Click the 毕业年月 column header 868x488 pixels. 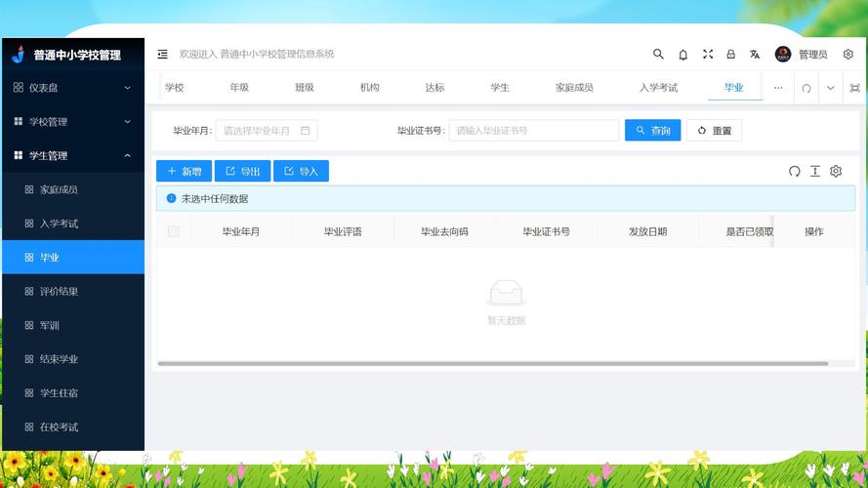(241, 232)
